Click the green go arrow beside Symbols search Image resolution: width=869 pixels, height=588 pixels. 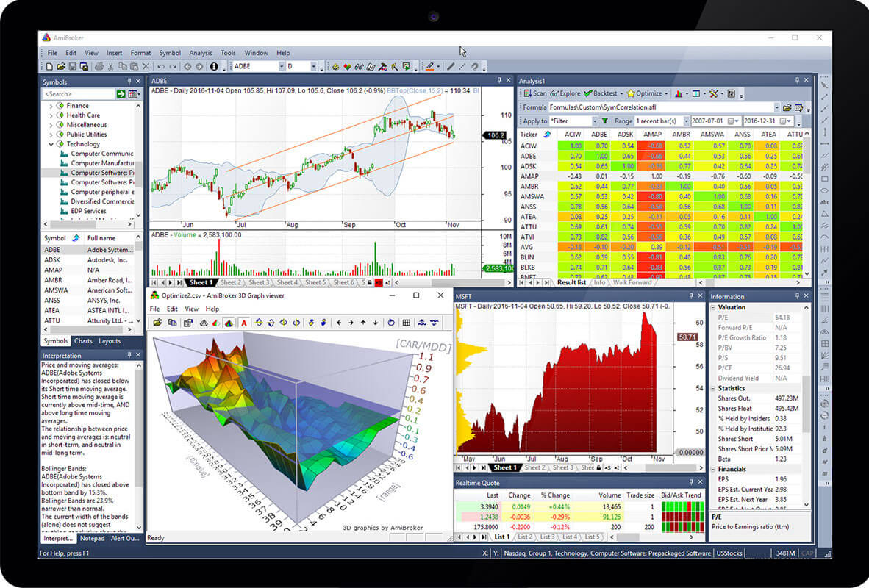coord(121,94)
